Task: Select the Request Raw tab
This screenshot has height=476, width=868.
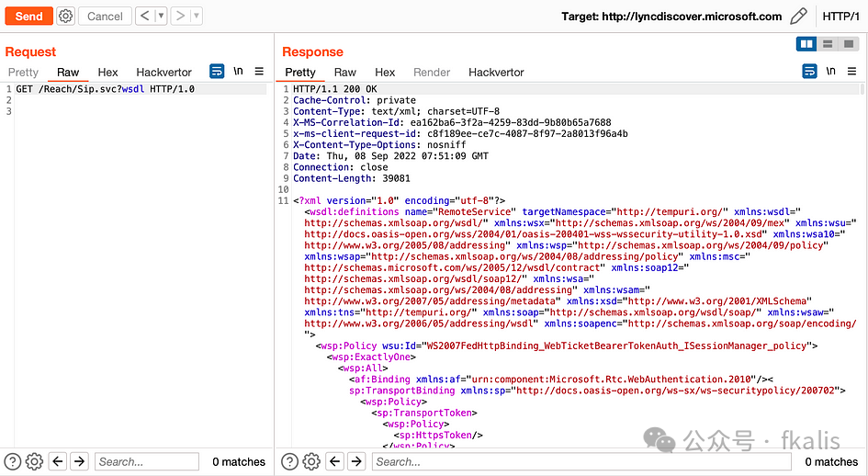Action: (68, 72)
